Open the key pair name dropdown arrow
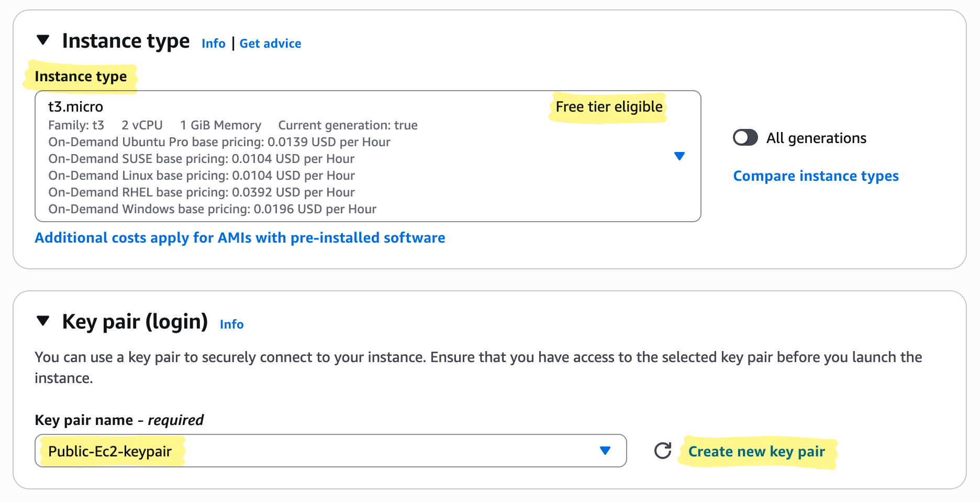 [605, 451]
